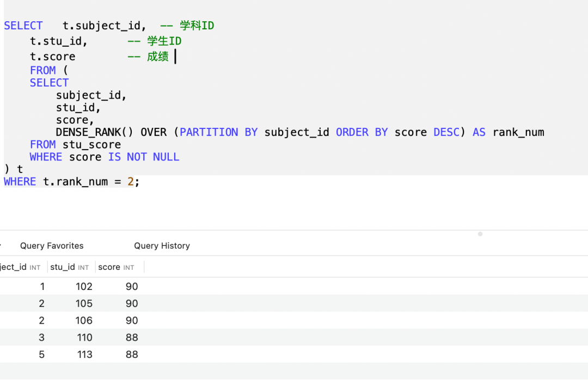Select stu_id cell 102

tap(84, 286)
